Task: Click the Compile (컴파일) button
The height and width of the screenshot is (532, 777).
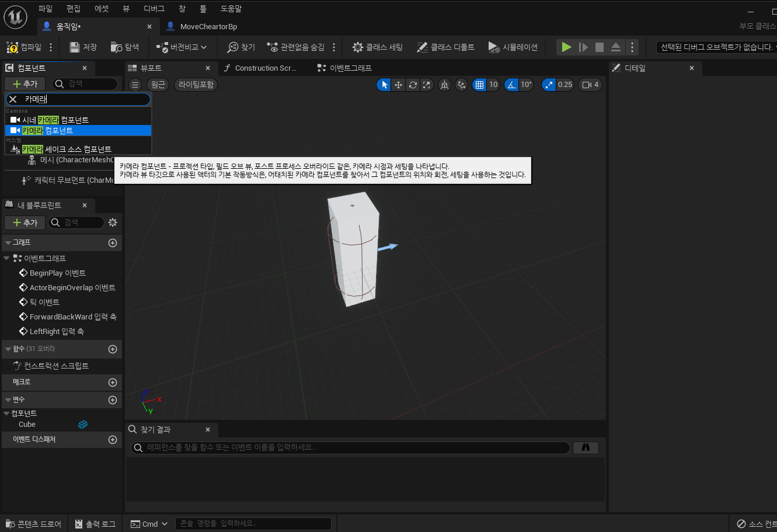Action: [25, 47]
